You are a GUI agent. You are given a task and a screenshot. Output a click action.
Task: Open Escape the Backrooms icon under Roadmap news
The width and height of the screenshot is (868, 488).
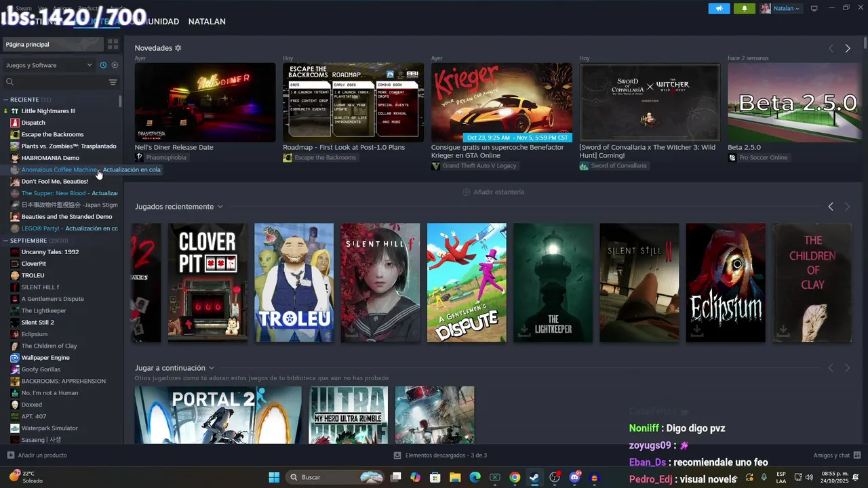coord(288,157)
